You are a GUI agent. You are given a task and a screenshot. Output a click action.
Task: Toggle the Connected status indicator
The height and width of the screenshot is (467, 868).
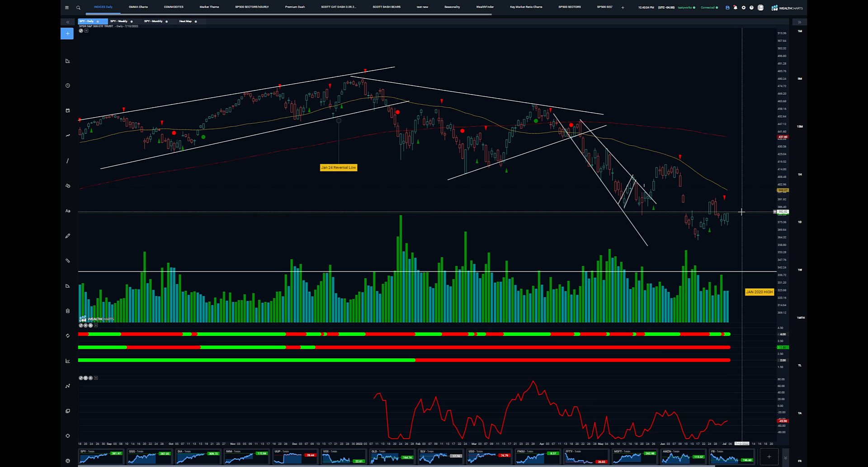click(709, 8)
